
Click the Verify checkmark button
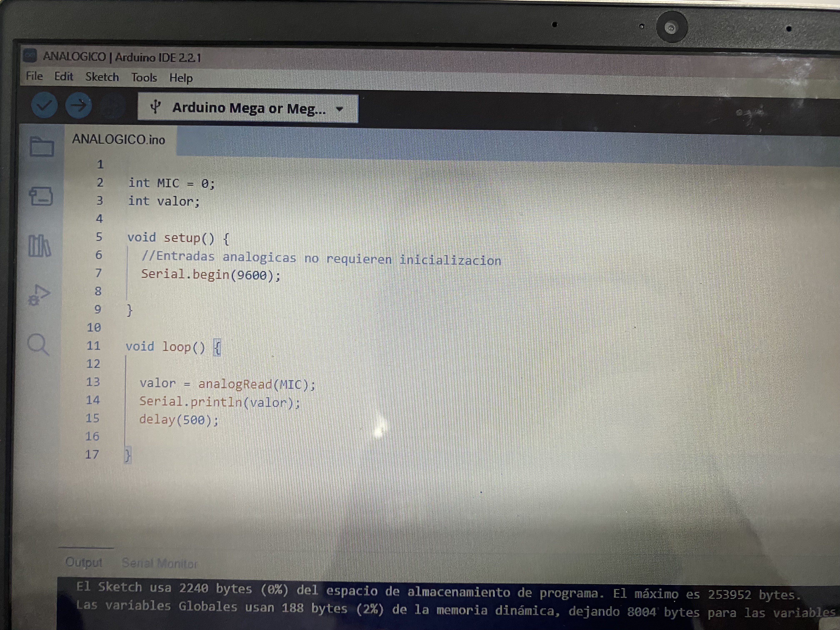click(44, 105)
